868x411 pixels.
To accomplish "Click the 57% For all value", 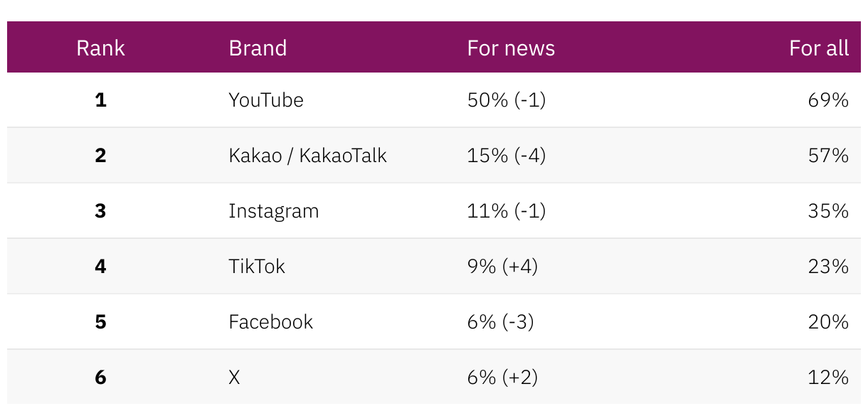I will (828, 156).
